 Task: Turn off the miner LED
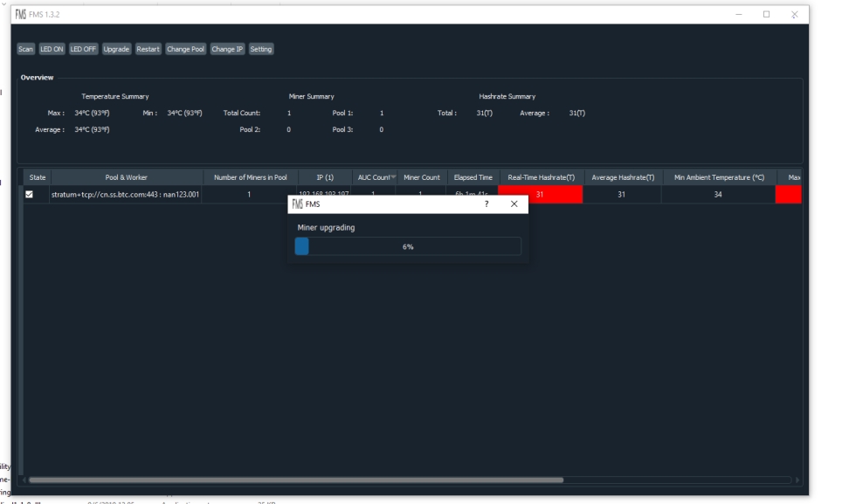pos(84,50)
